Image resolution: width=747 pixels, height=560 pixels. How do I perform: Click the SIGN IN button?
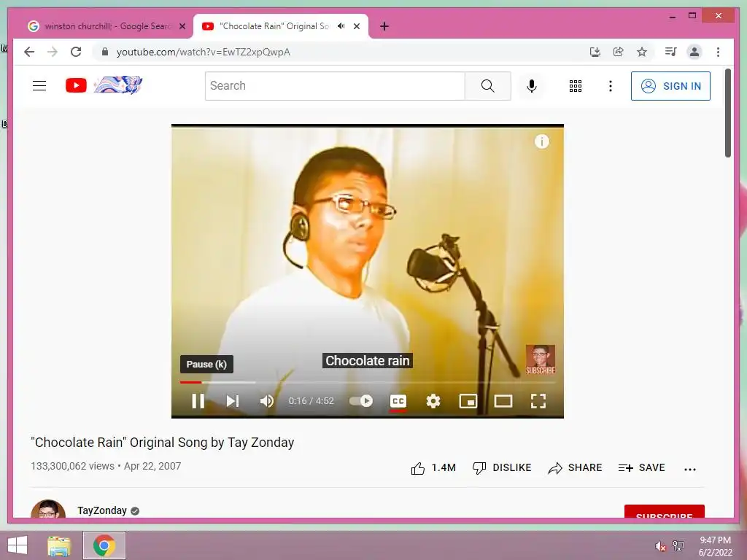coord(671,86)
